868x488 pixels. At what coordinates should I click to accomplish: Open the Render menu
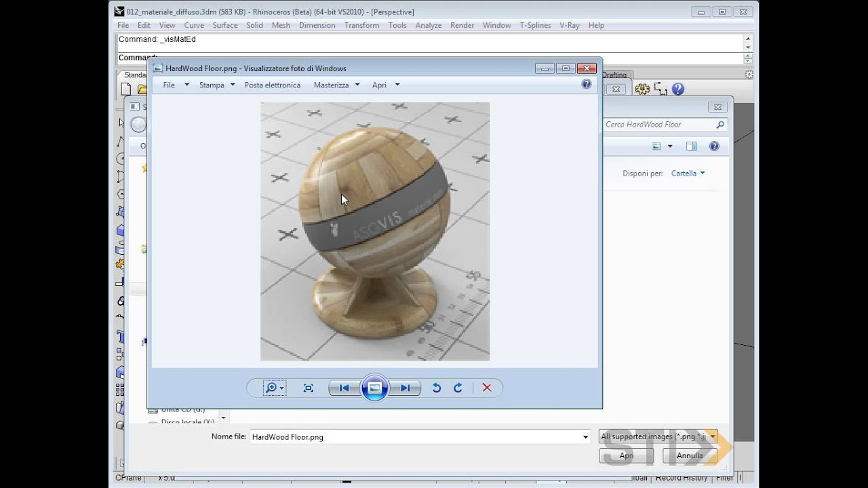pyautogui.click(x=462, y=25)
